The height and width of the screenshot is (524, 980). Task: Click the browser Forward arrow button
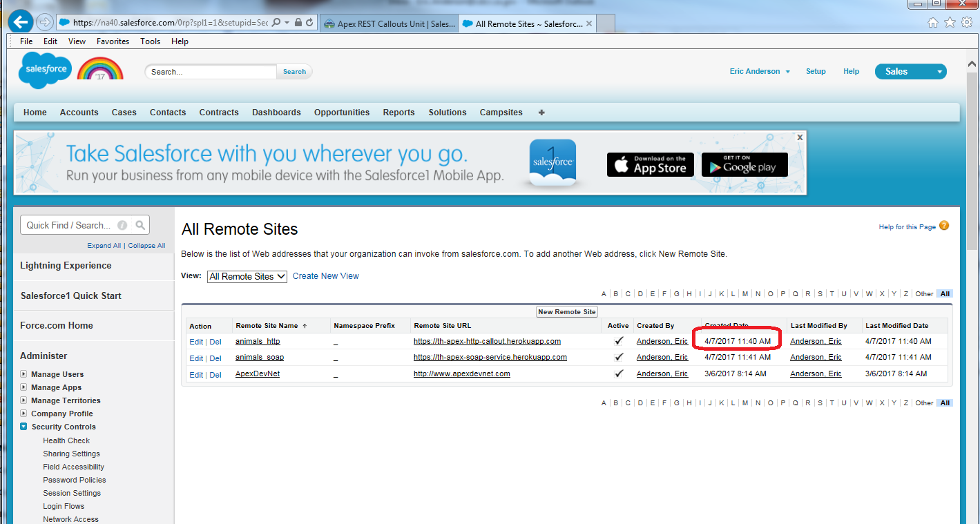click(x=44, y=22)
